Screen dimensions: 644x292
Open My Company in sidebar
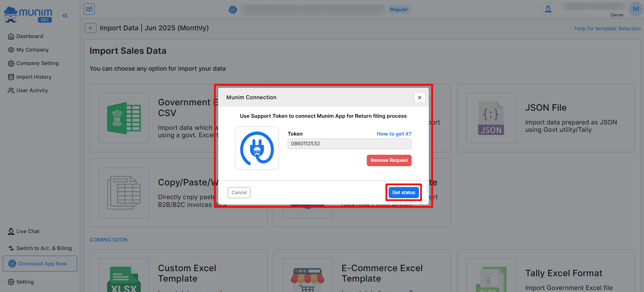[33, 50]
